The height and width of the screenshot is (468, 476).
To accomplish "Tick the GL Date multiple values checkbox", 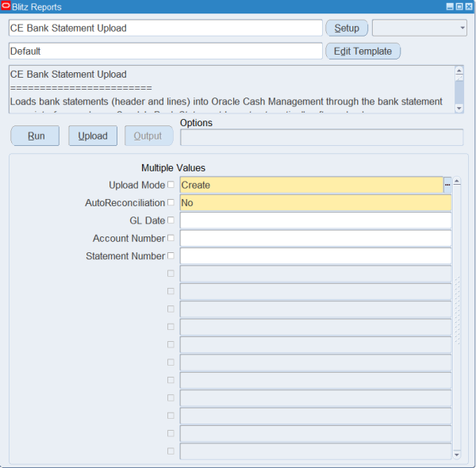I will tap(171, 220).
